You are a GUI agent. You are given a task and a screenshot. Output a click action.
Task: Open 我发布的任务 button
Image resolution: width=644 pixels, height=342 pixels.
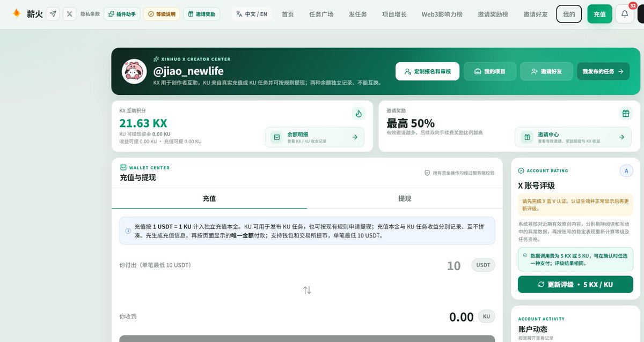[x=603, y=71]
